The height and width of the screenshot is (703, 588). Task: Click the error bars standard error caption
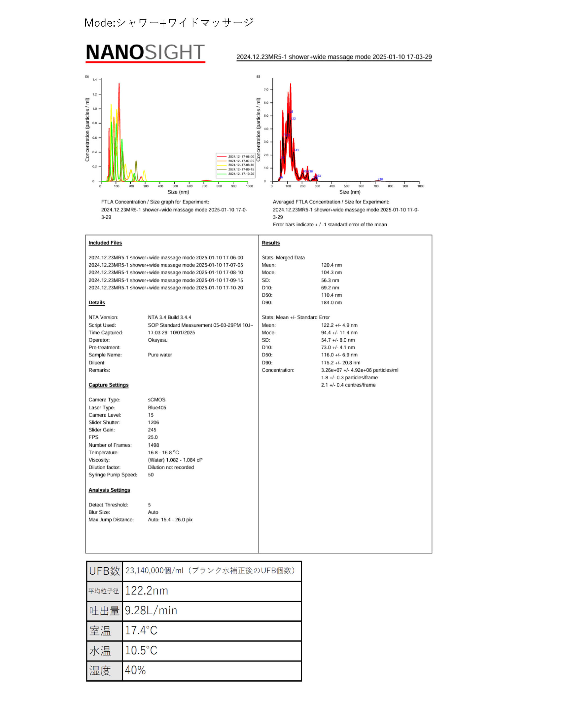tap(330, 225)
